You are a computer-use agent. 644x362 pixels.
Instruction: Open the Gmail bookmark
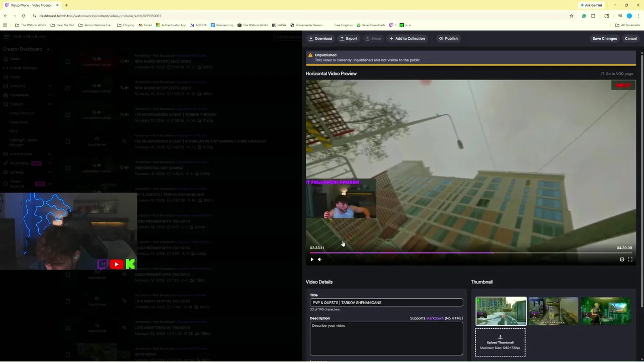pos(145,25)
